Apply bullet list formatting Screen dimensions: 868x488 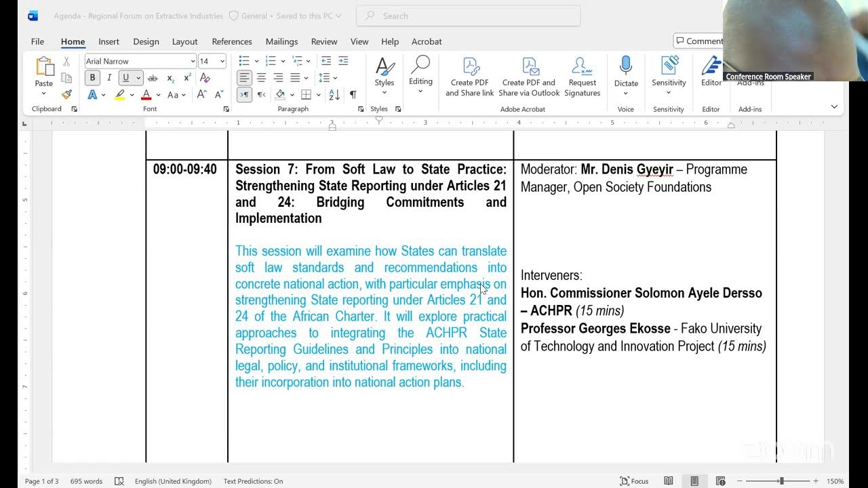click(244, 61)
